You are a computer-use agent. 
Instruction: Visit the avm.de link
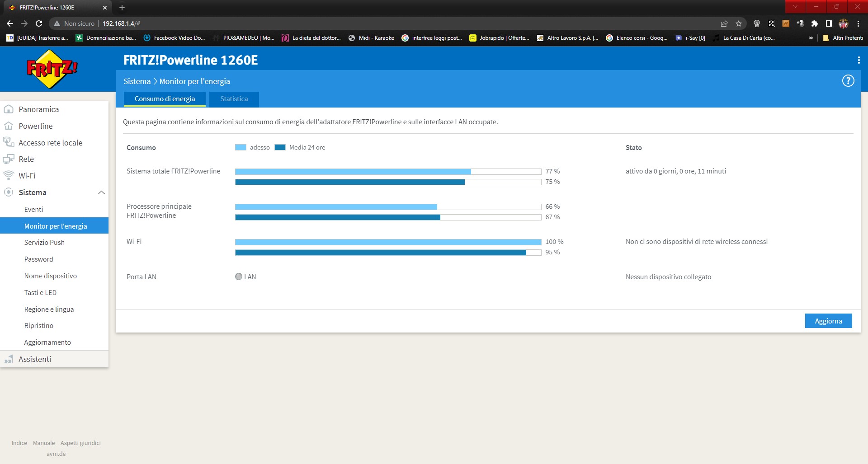56,454
